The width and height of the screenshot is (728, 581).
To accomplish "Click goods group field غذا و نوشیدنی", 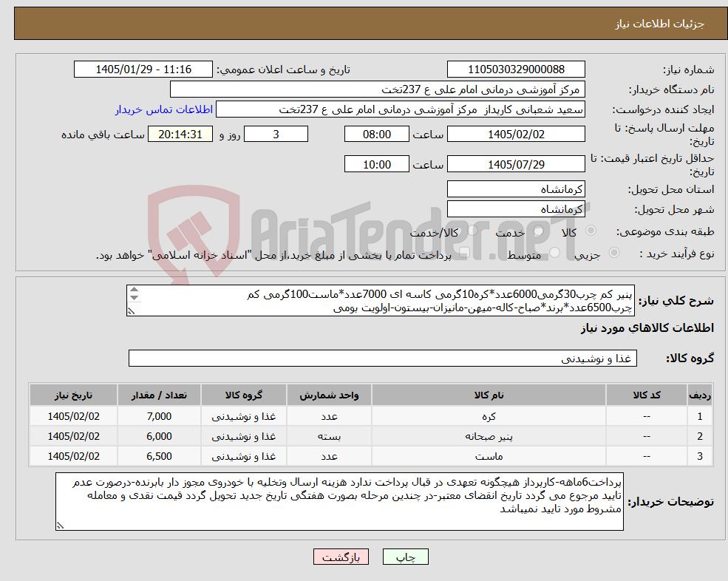I will click(x=383, y=358).
